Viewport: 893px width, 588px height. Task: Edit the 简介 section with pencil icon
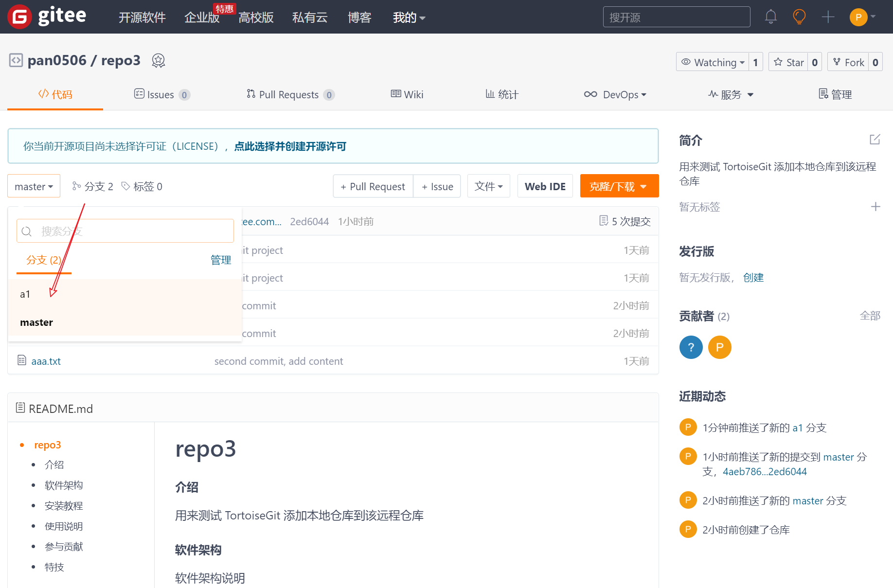click(875, 140)
